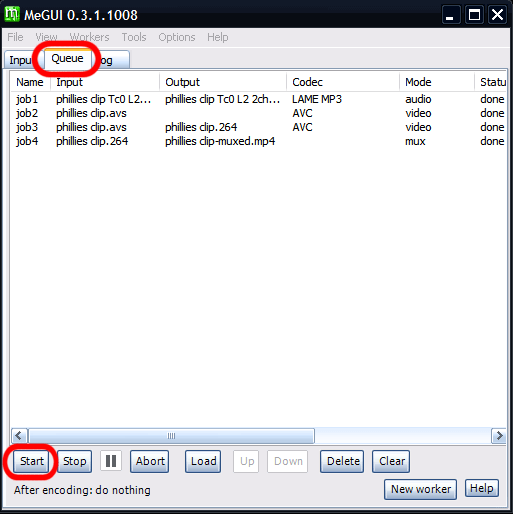The height and width of the screenshot is (514, 513).
Task: Select the job3 row
Action: pos(259,127)
